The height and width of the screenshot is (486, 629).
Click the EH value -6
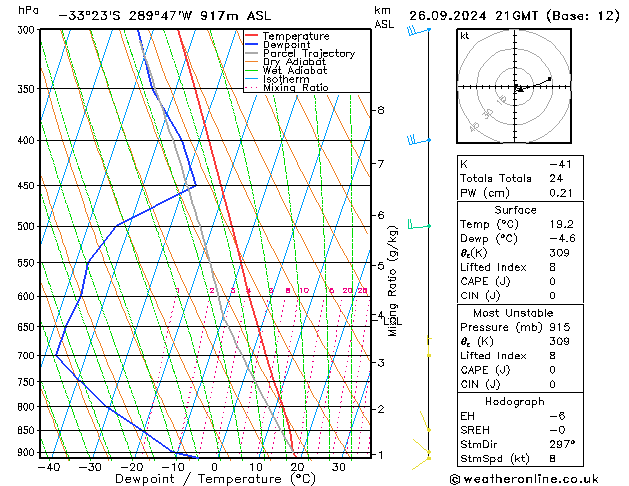pos(557,416)
